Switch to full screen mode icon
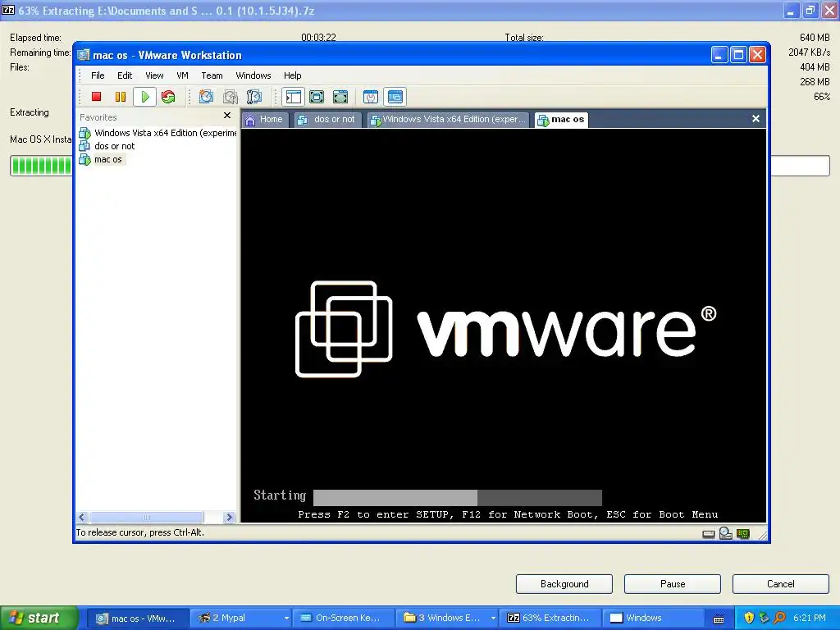Viewport: 840px width, 630px height. 317,97
